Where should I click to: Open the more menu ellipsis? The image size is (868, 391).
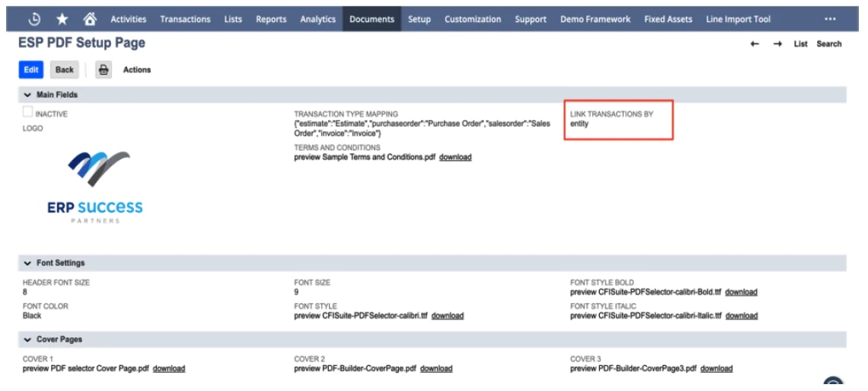pos(830,19)
